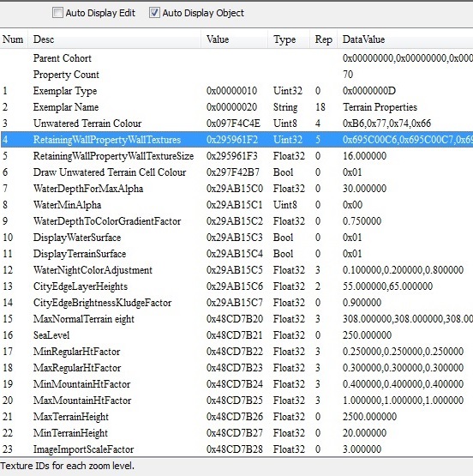The width and height of the screenshot is (473, 476).
Task: Sort by the Num column header
Action: [14, 39]
